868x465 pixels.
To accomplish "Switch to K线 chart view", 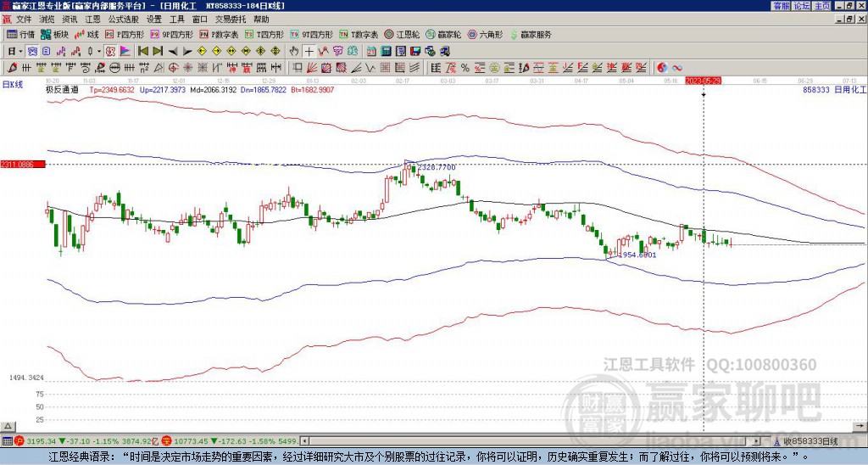I will pyautogui.click(x=86, y=34).
